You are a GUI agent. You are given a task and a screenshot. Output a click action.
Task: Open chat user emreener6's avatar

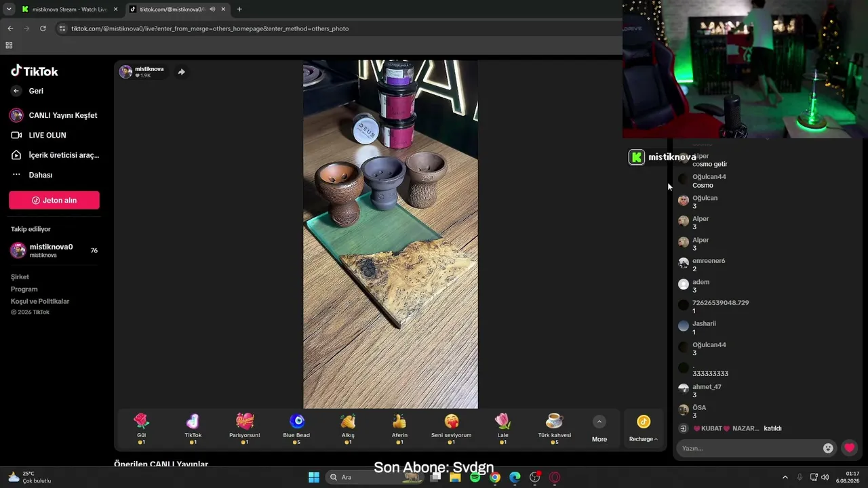(684, 263)
